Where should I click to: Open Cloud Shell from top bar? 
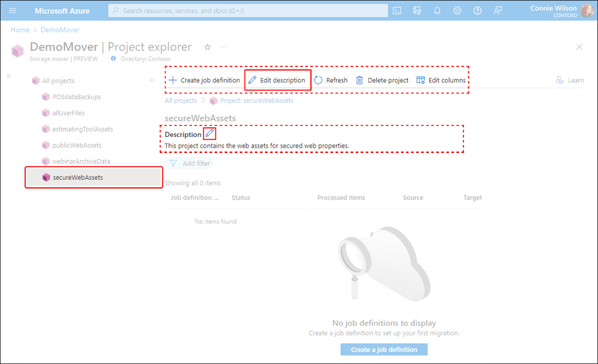tap(397, 11)
